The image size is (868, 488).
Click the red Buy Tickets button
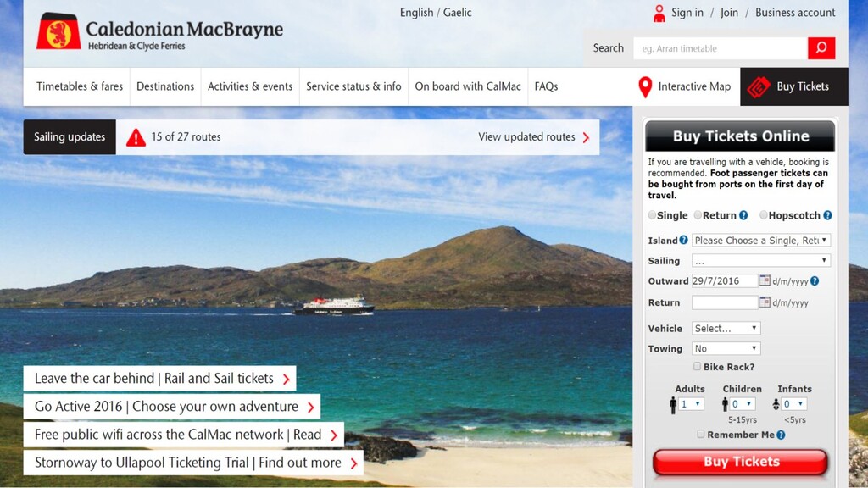click(741, 462)
